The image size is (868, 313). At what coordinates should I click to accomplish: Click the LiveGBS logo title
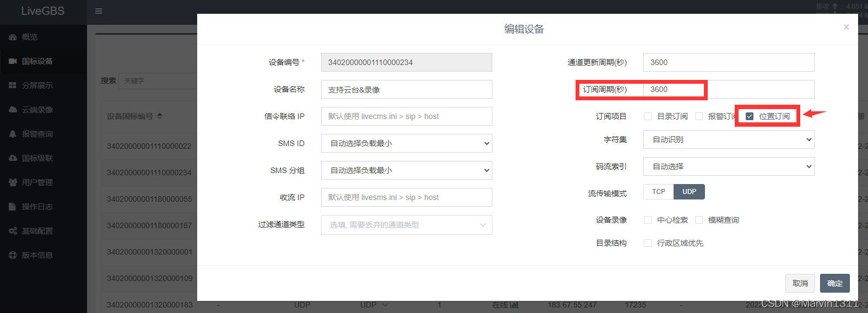coord(43,11)
